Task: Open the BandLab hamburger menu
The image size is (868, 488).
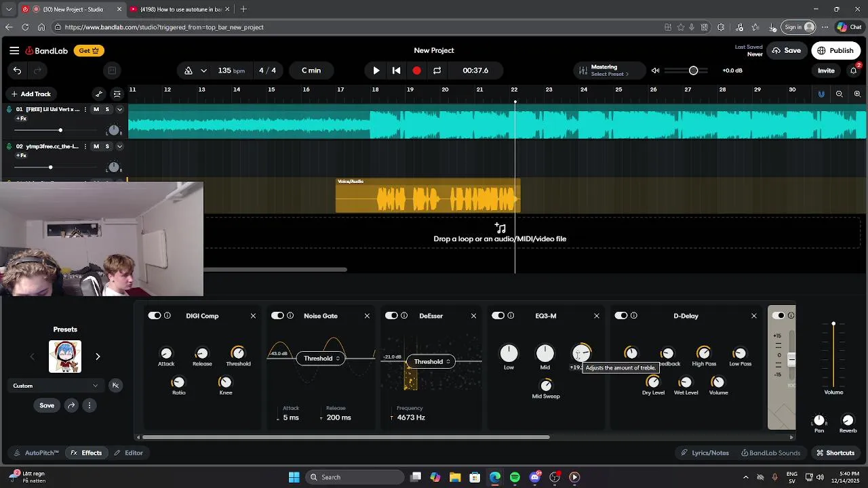Action: click(x=14, y=50)
